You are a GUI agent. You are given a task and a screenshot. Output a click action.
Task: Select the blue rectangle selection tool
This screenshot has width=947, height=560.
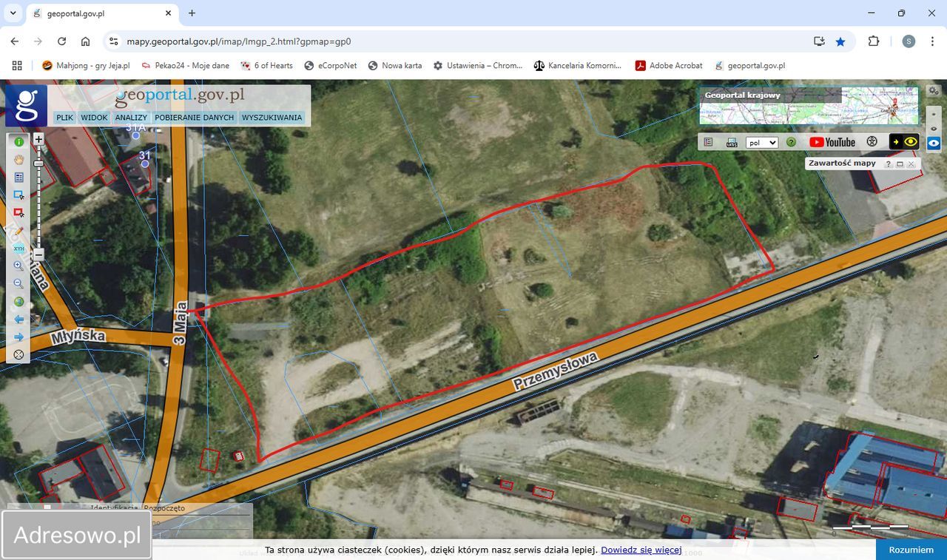[18, 195]
